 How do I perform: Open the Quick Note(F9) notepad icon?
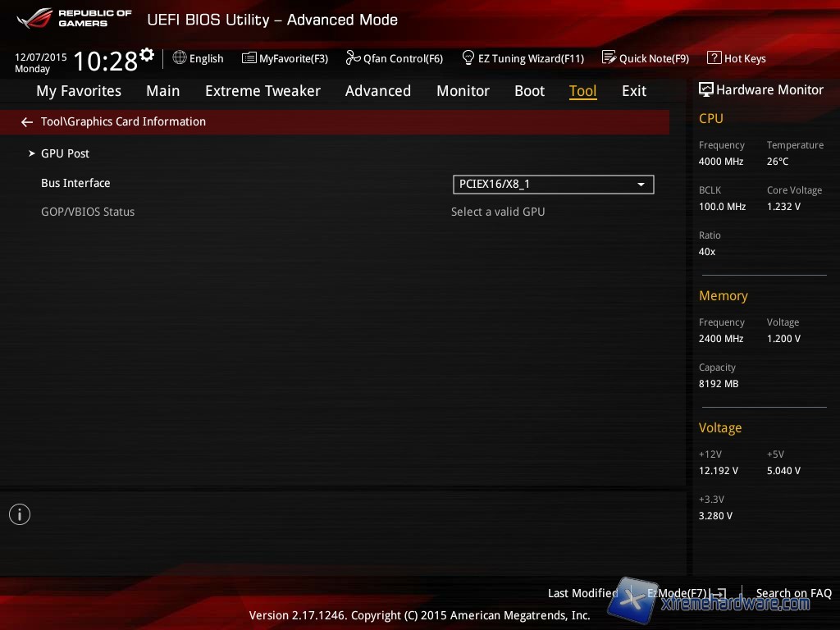point(609,58)
